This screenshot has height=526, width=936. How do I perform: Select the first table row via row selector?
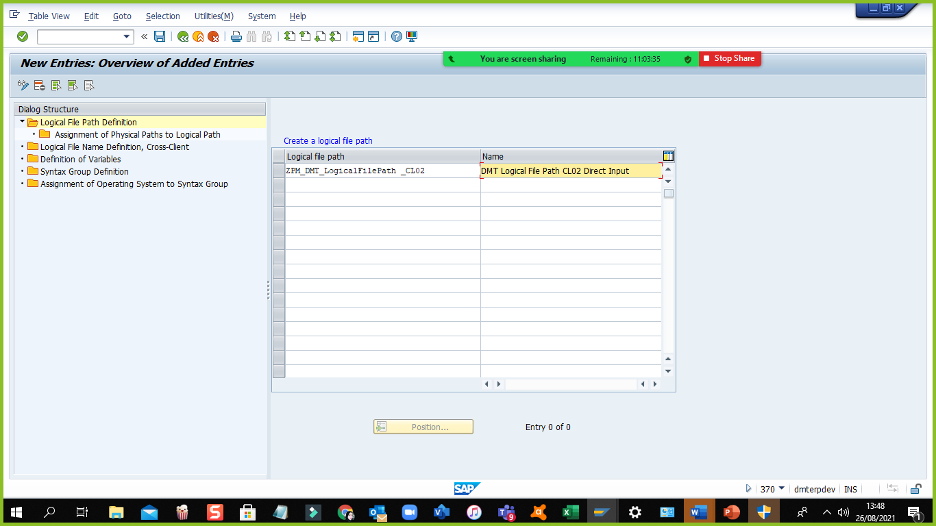(x=278, y=171)
